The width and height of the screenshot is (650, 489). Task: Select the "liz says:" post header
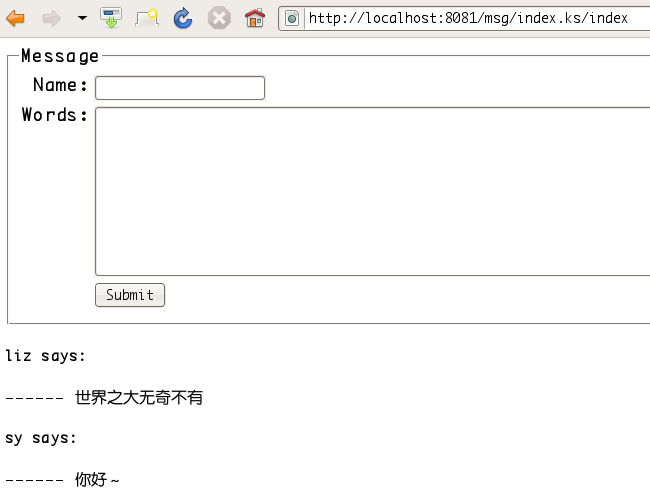click(46, 356)
